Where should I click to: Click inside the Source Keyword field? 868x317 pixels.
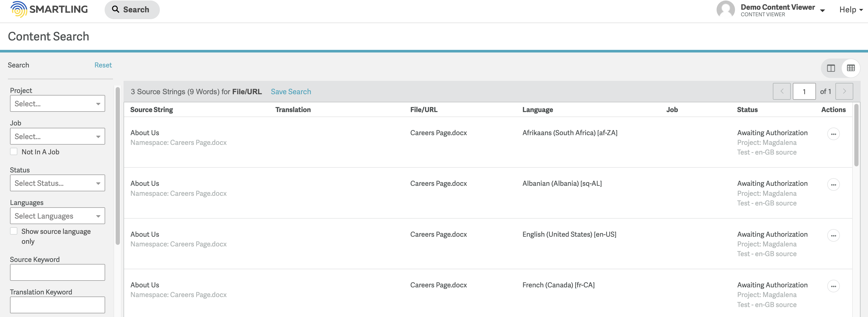coord(57,272)
